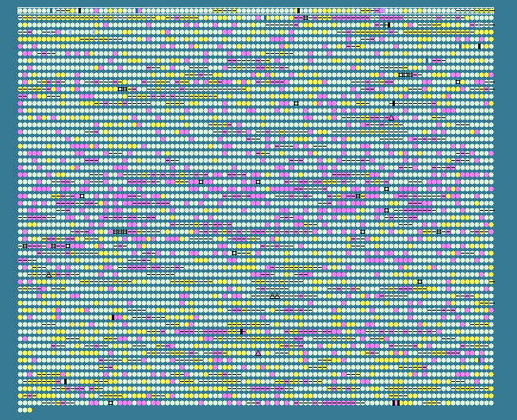Click the pair of adjacent triangle markers

click(x=274, y=296)
